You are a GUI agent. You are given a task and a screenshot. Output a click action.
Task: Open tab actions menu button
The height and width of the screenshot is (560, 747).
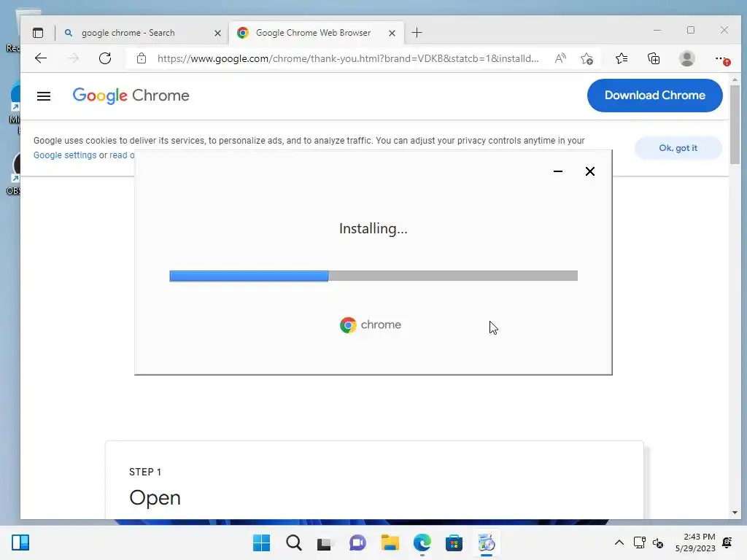pos(38,33)
